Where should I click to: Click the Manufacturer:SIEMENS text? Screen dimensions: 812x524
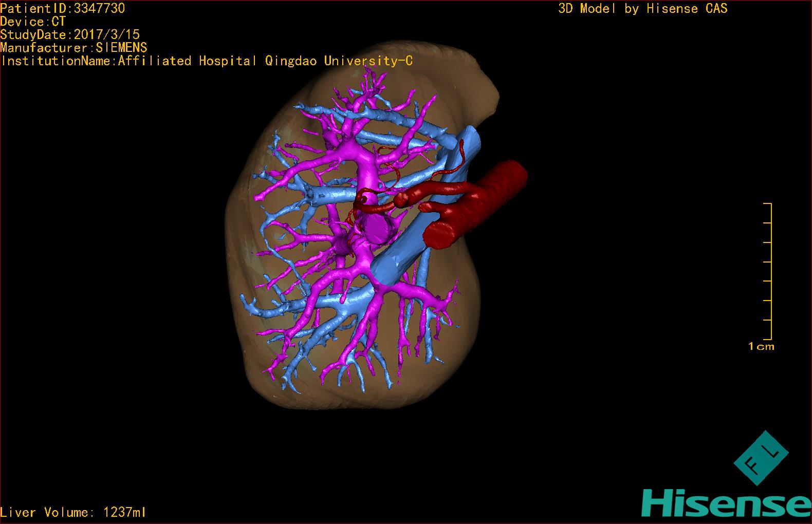73,48
